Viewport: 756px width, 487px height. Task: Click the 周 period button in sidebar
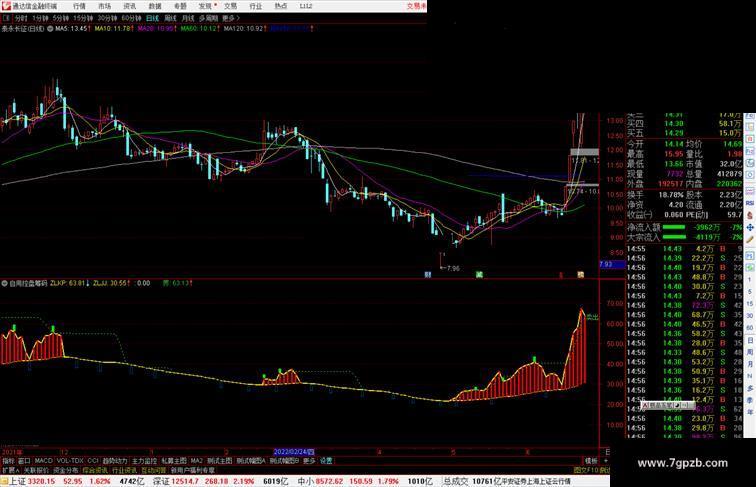tap(750, 352)
